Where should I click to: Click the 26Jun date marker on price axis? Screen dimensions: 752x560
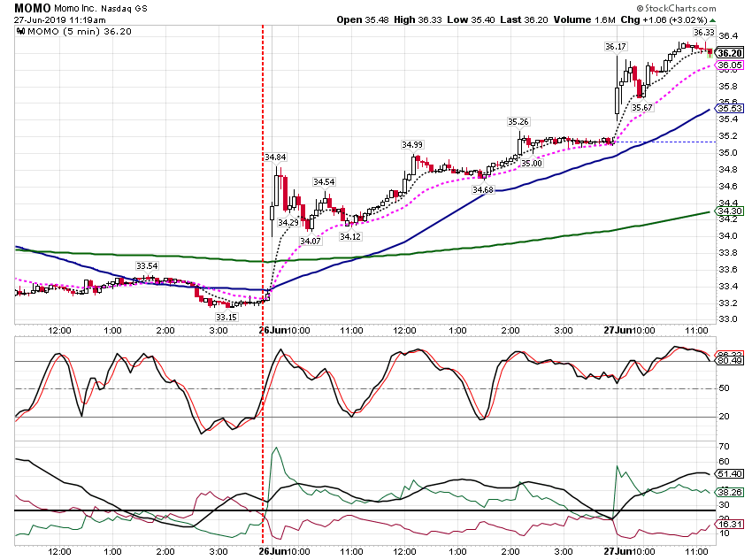[271, 330]
